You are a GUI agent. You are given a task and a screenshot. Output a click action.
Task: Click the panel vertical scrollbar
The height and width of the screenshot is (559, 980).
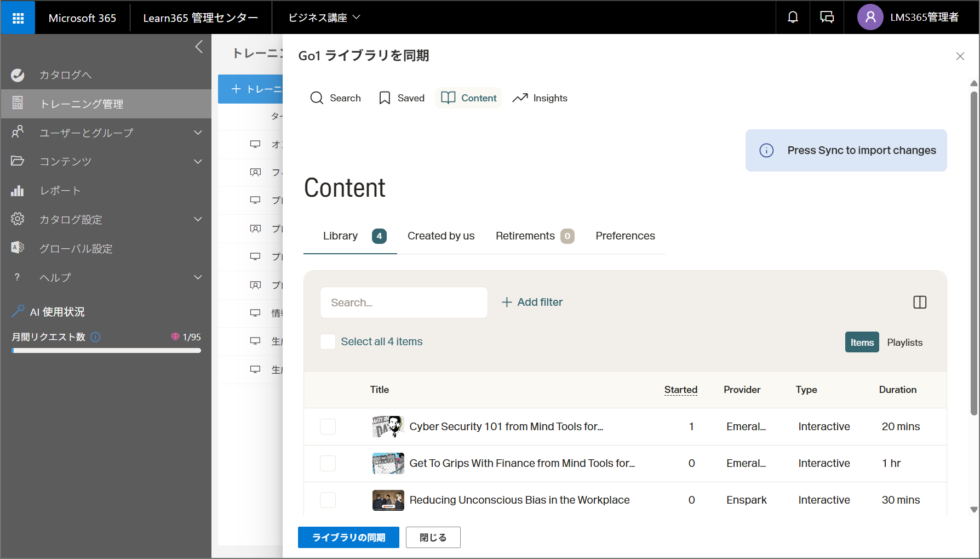(x=973, y=252)
